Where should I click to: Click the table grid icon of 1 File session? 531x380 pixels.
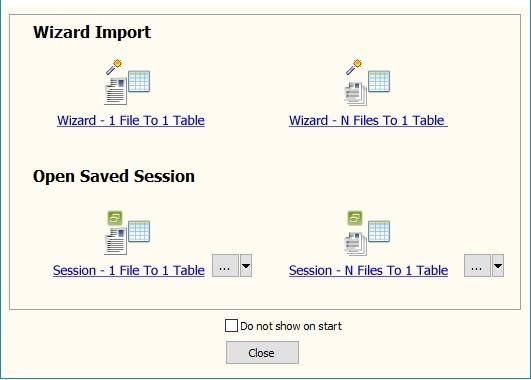139,231
